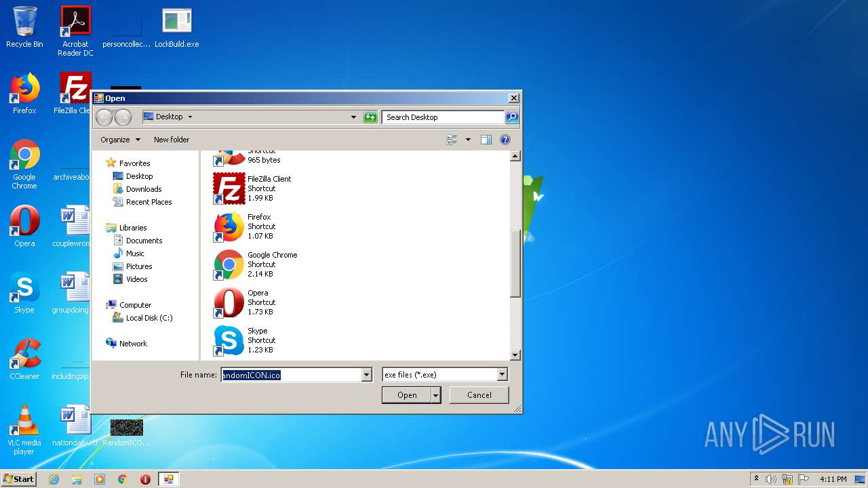Click the VLC media player desktop icon
This screenshot has width=868, height=488.
click(x=24, y=430)
